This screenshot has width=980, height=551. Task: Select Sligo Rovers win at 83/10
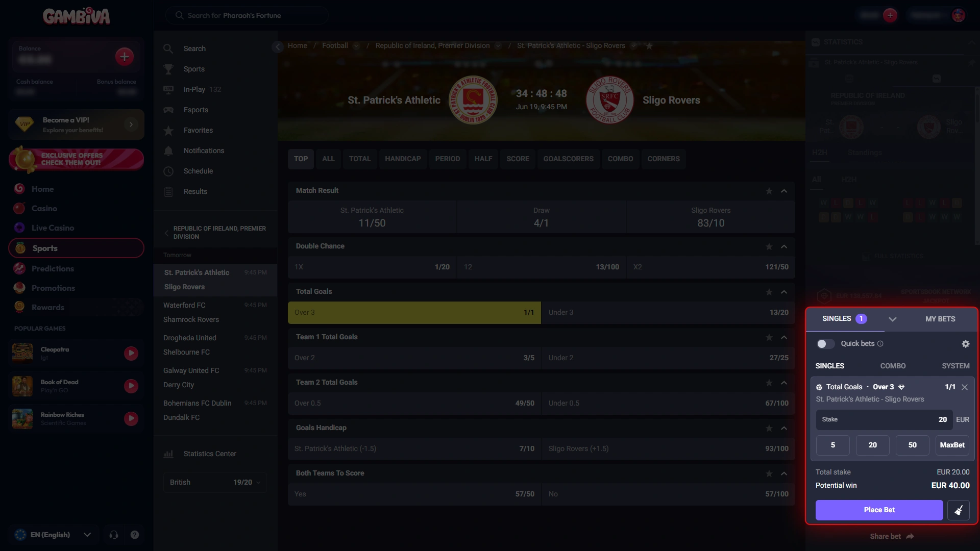click(x=710, y=217)
